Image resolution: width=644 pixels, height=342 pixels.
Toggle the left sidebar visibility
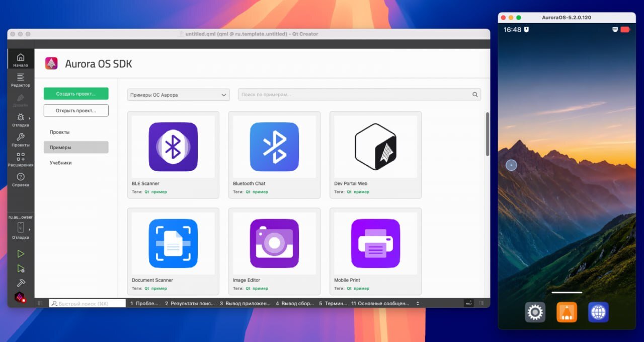click(x=40, y=303)
